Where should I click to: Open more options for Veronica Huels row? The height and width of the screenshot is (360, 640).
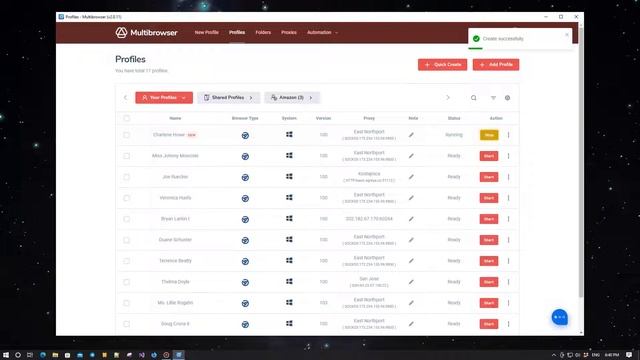coord(509,198)
